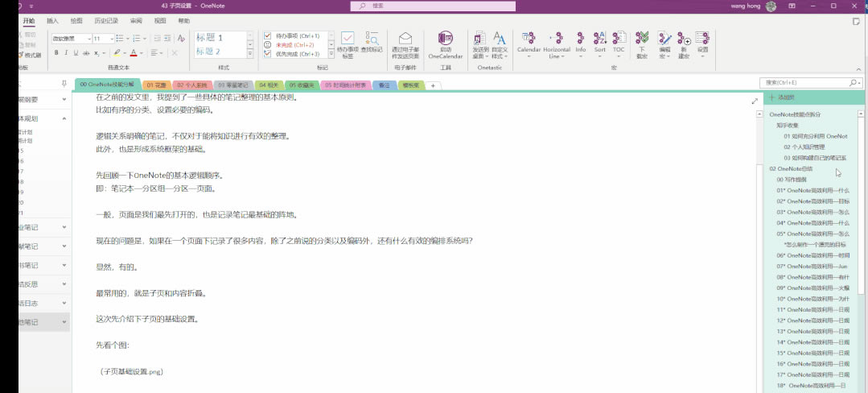Insert a bulleted list

[x=121, y=38]
